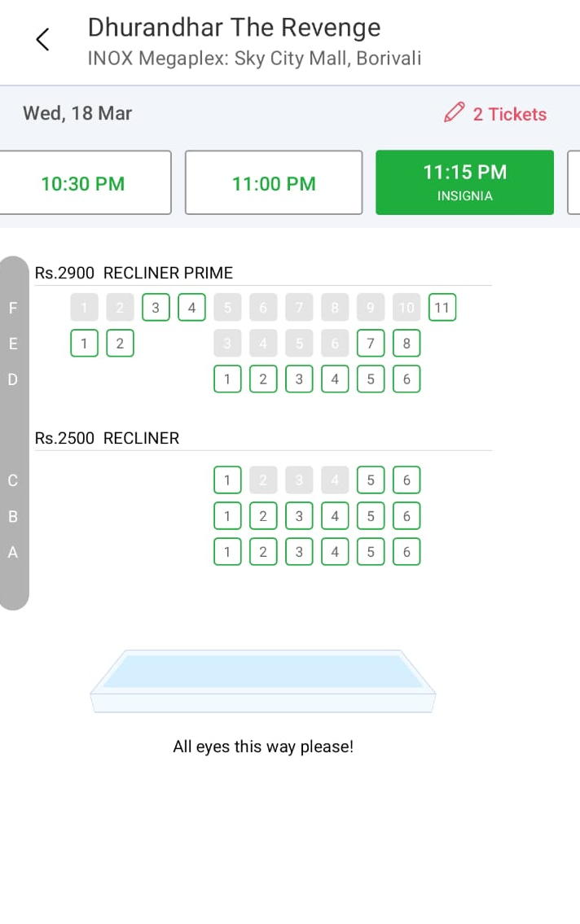The image size is (580, 924).
Task: Select seat 4 in row F
Action: (191, 308)
